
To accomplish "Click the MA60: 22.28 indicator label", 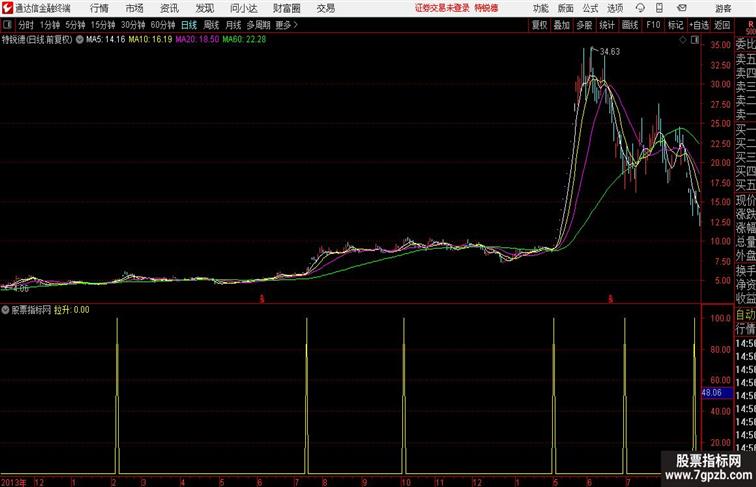I will pos(244,40).
